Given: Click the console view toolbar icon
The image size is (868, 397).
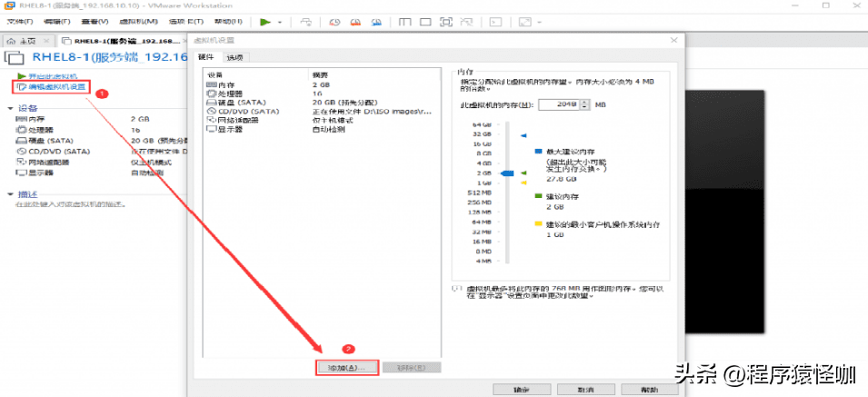Looking at the screenshot, I should pyautogui.click(x=494, y=21).
